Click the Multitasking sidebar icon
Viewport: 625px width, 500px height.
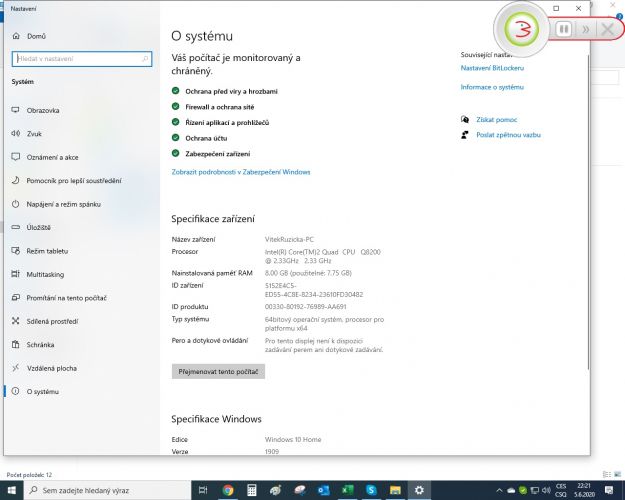[16, 274]
